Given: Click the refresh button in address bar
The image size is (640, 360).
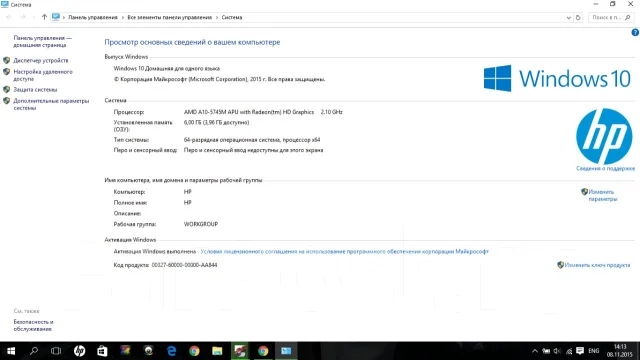Looking at the screenshot, I should tap(578, 18).
